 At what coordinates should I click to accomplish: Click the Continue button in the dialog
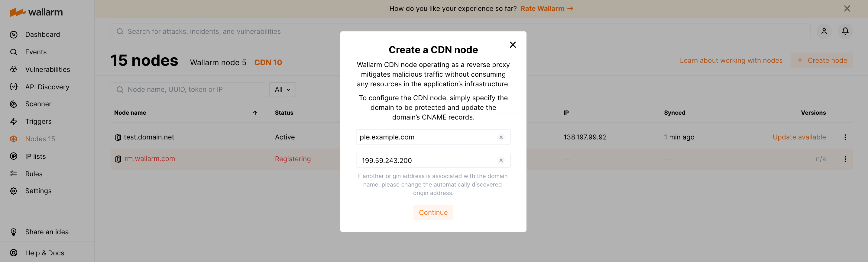pos(433,212)
